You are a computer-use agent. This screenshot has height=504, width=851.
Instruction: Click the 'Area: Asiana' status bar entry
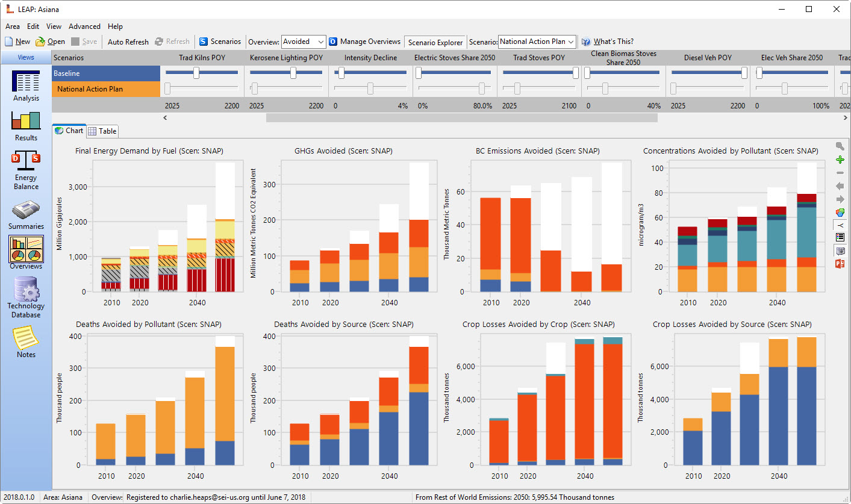click(x=64, y=497)
